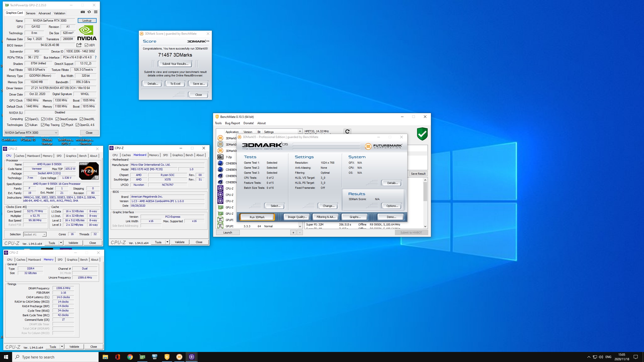This screenshot has width=644, height=362.
Task: Click BenchMate title bar shield icon
Action: [217, 117]
